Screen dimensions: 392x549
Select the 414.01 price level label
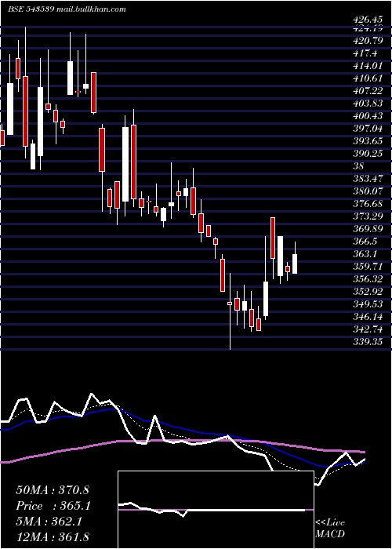[368, 66]
